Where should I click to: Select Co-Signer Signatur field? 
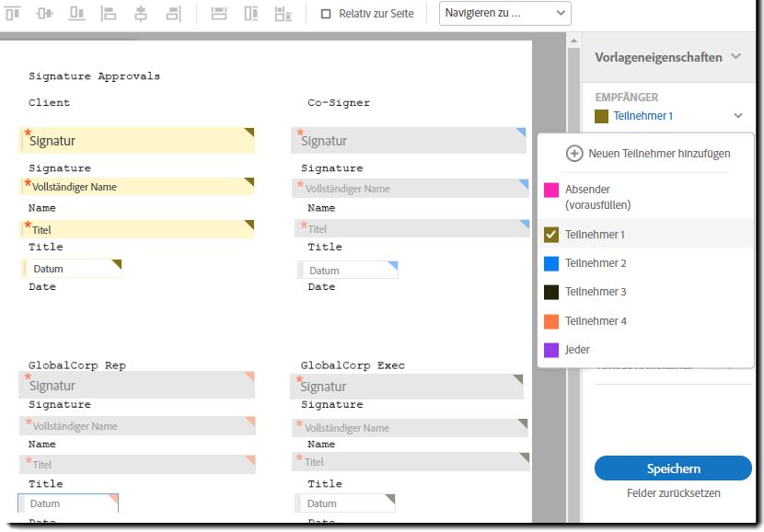point(409,140)
